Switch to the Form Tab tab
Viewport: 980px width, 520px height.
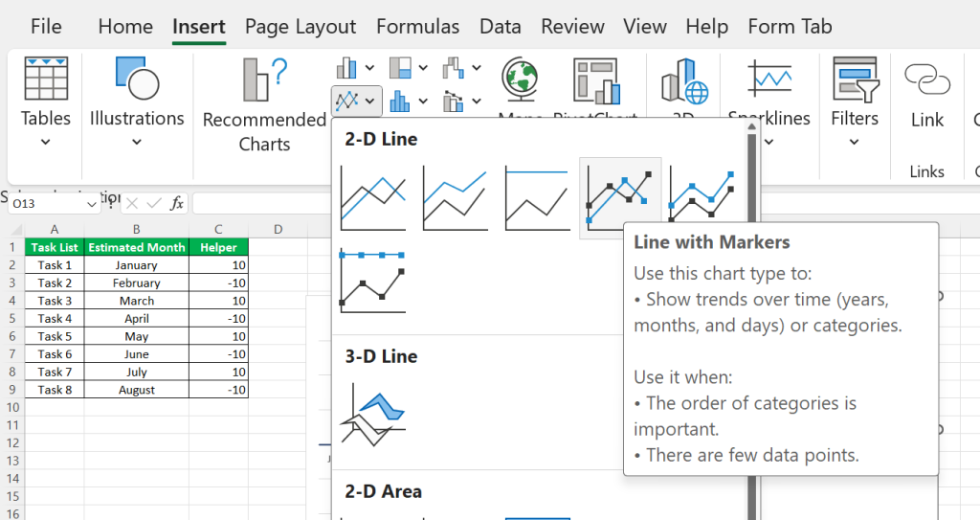[x=790, y=26]
